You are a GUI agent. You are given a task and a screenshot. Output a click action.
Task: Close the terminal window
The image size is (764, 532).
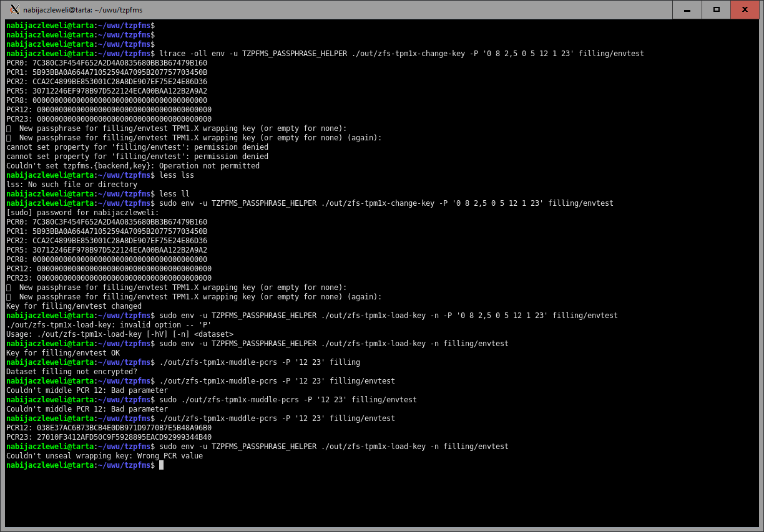click(x=745, y=9)
